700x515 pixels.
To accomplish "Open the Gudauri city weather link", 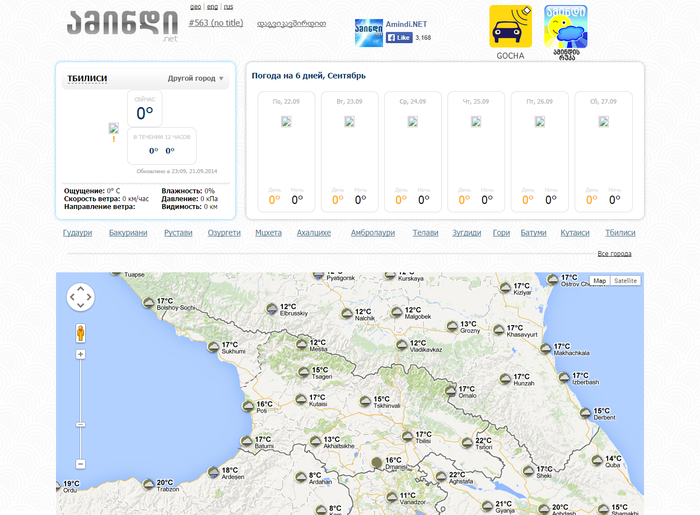I will click(x=77, y=232).
